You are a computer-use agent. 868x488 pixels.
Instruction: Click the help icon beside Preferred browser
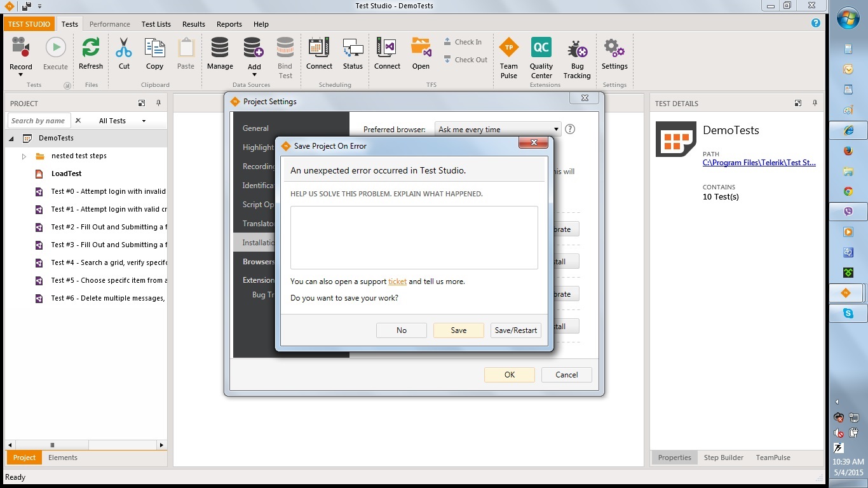(x=570, y=129)
